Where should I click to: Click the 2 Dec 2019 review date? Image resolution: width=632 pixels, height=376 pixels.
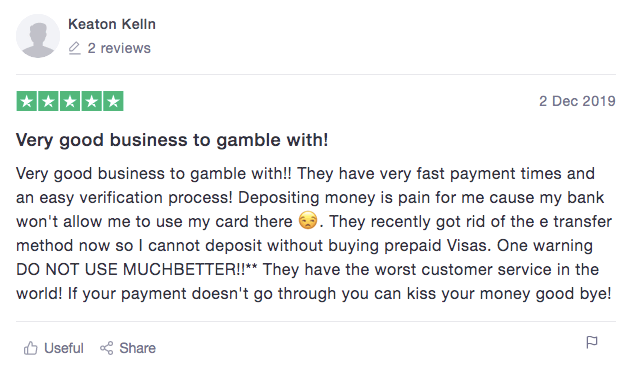pos(577,101)
